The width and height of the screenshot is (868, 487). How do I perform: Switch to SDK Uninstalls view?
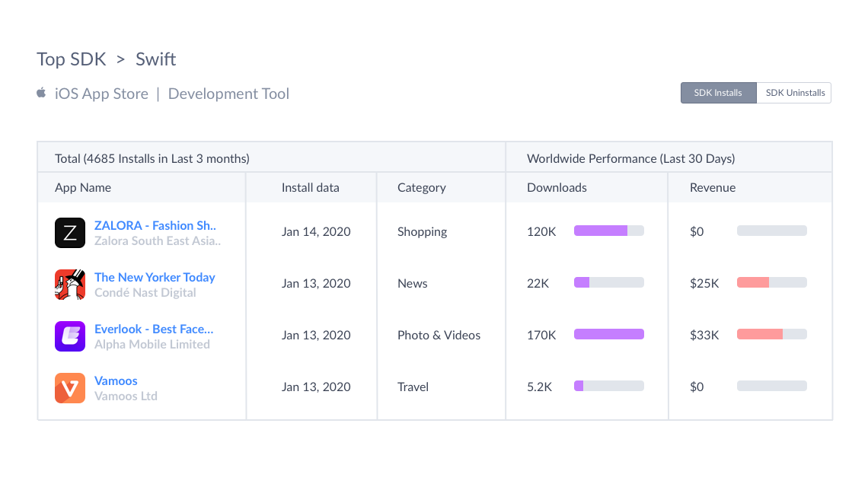794,93
